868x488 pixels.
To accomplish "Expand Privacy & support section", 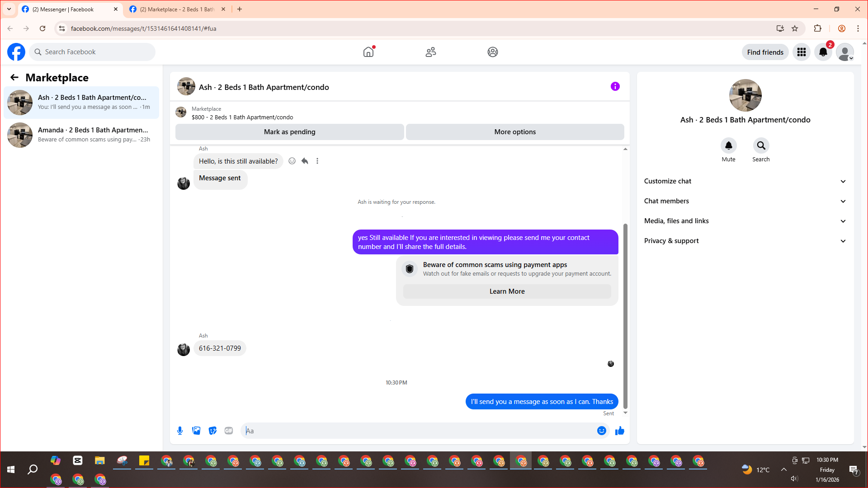I will [x=745, y=241].
